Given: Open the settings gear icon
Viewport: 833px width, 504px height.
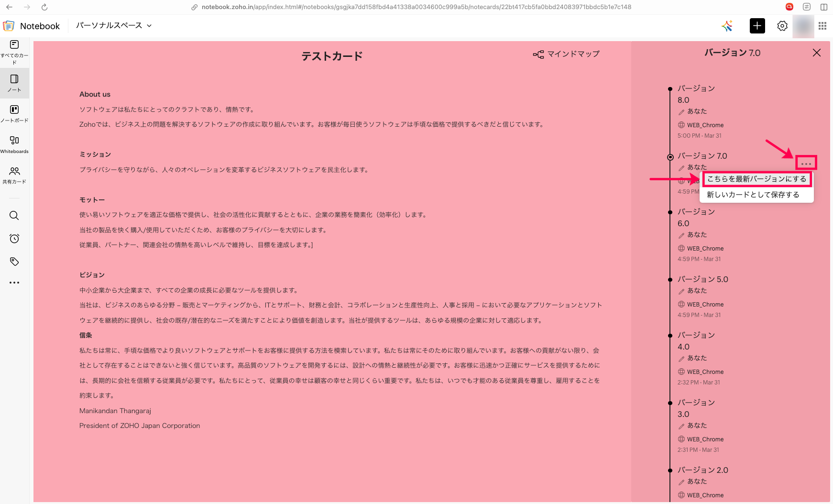Looking at the screenshot, I should click(x=782, y=26).
